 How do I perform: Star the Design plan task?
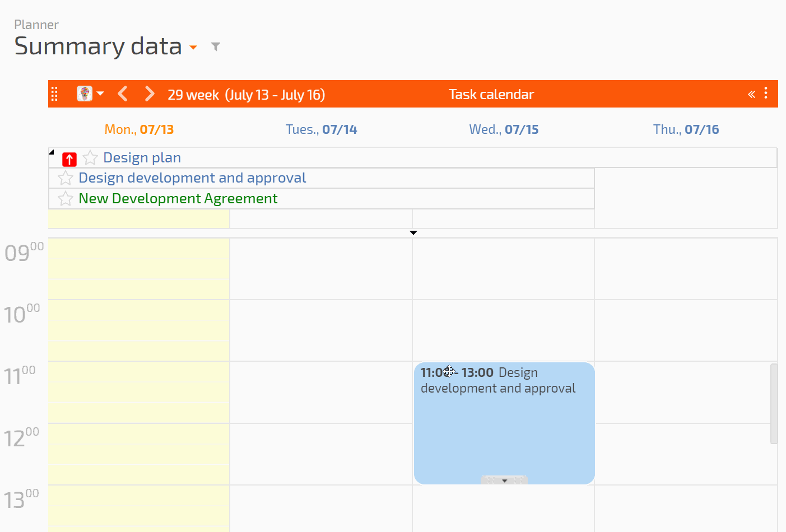pyautogui.click(x=90, y=158)
